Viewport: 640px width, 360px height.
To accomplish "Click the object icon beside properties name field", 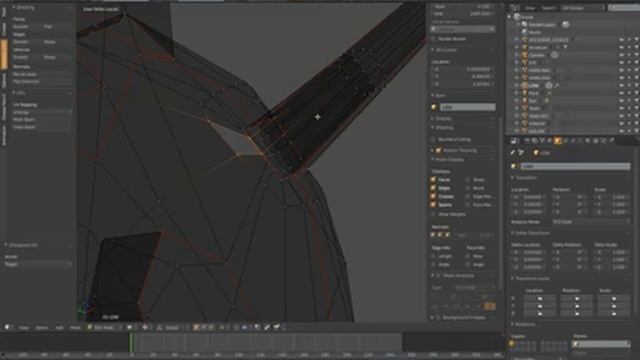I will (513, 167).
